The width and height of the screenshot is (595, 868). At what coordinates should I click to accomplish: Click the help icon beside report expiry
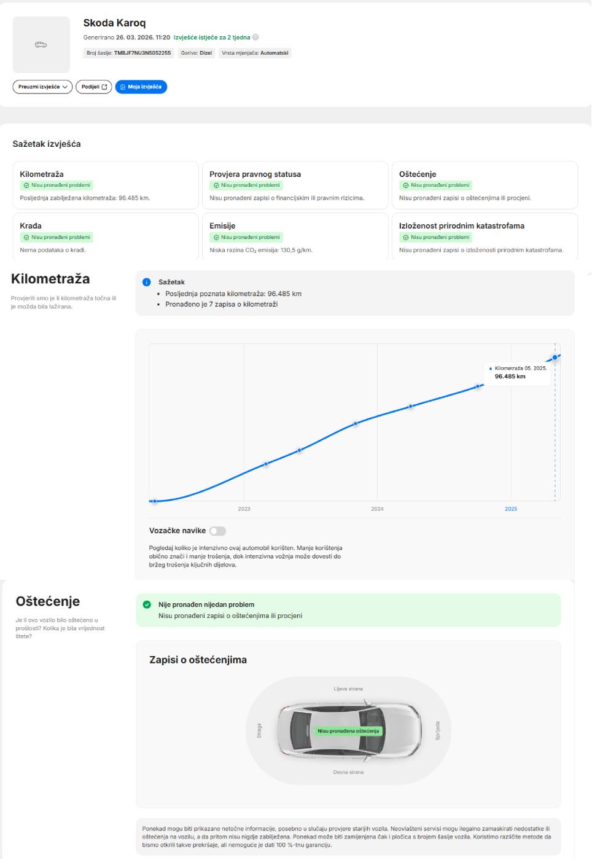pyautogui.click(x=255, y=37)
